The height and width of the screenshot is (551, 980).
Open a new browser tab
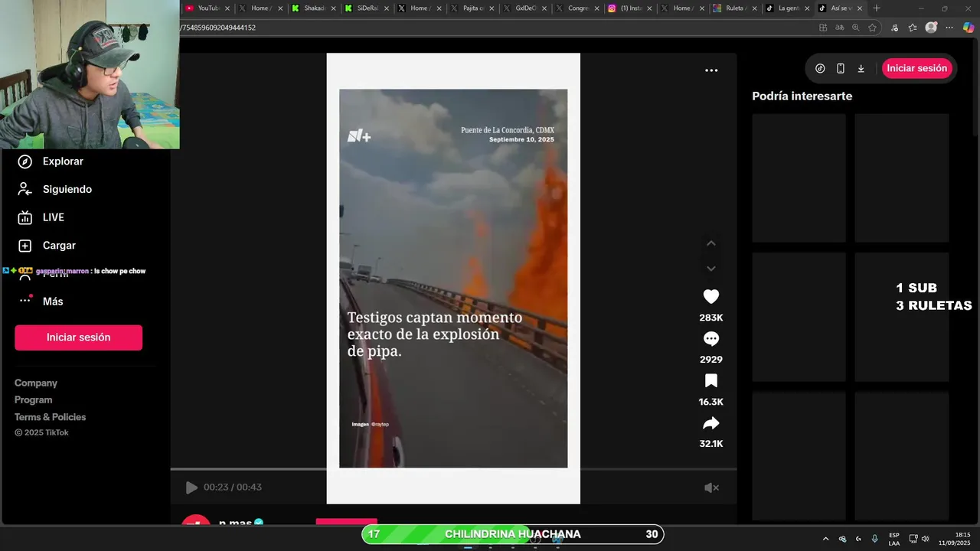tap(877, 8)
